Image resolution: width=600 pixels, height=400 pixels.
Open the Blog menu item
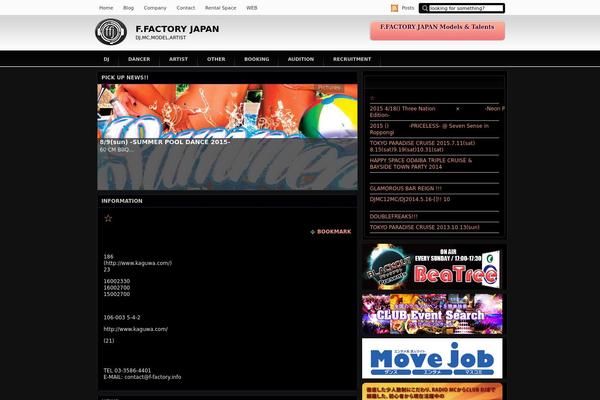click(x=129, y=8)
